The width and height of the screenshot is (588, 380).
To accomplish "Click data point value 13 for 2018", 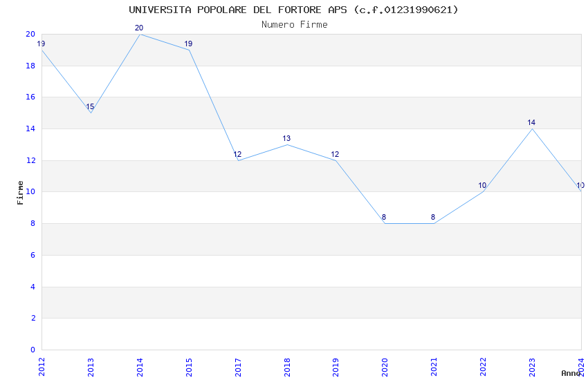I will [x=286, y=138].
